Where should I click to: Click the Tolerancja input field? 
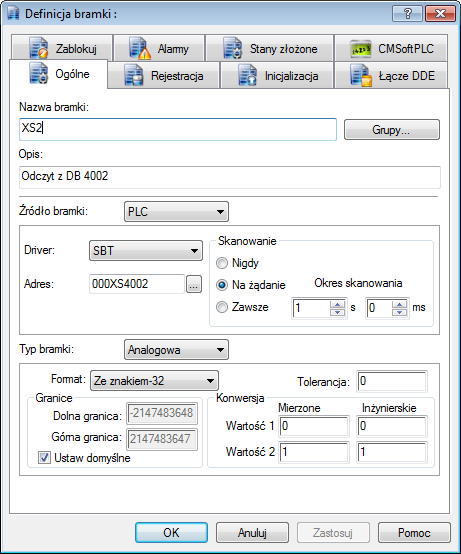392,381
